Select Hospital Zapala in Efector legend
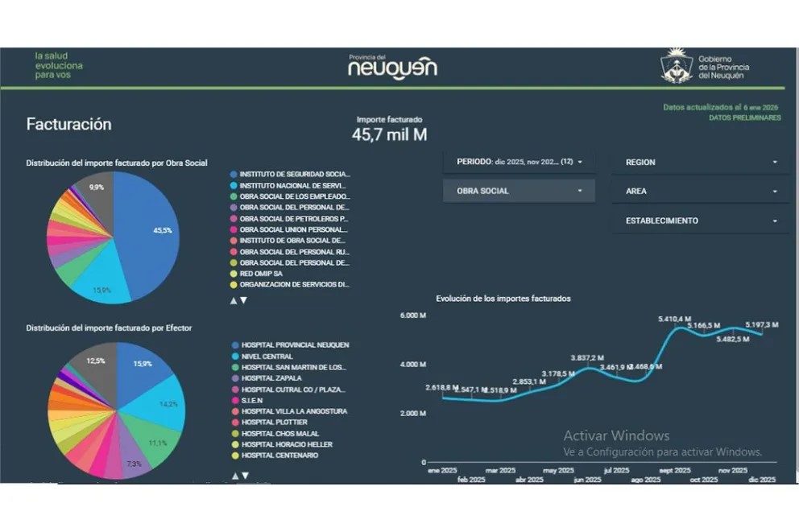This screenshot has width=799, height=532. coord(271,378)
